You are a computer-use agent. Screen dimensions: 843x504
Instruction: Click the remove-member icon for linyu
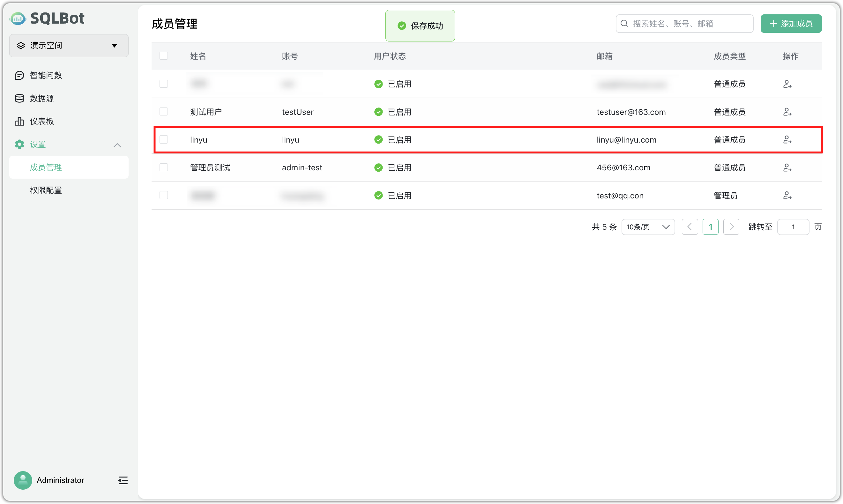pos(787,140)
